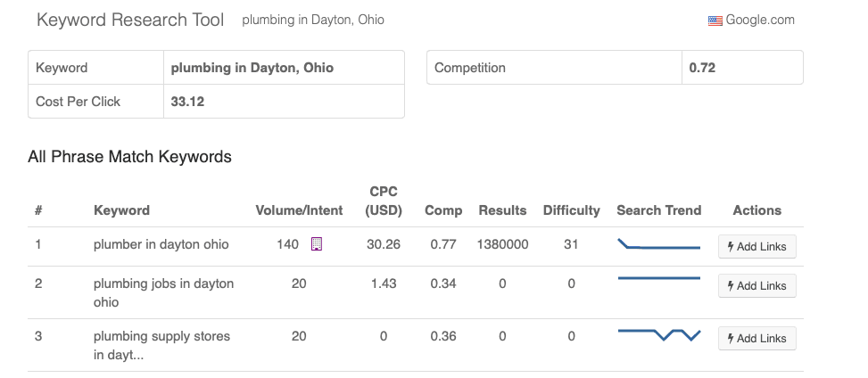This screenshot has width=868, height=378.
Task: Sort table by Keyword column header
Action: point(121,210)
